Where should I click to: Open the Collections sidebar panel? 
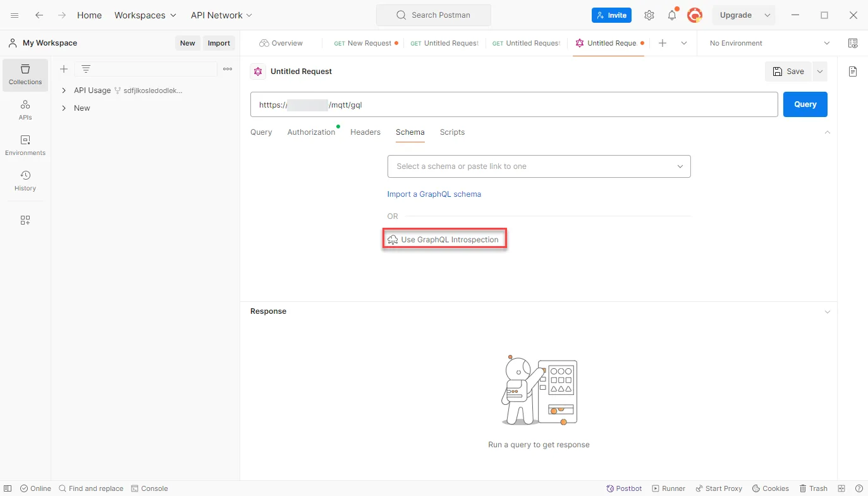25,75
